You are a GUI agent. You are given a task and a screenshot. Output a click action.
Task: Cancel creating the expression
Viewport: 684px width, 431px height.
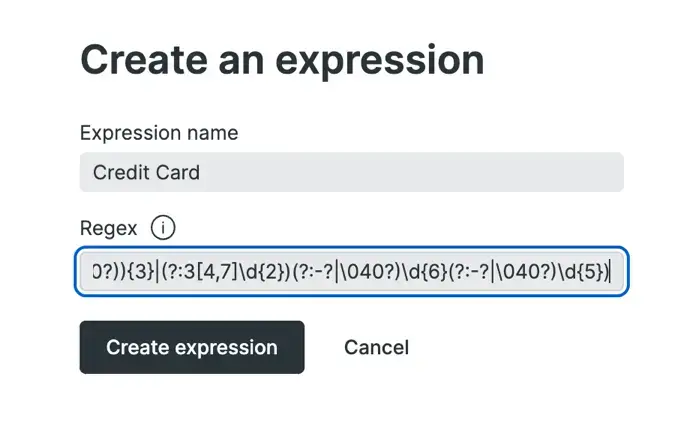click(x=376, y=347)
